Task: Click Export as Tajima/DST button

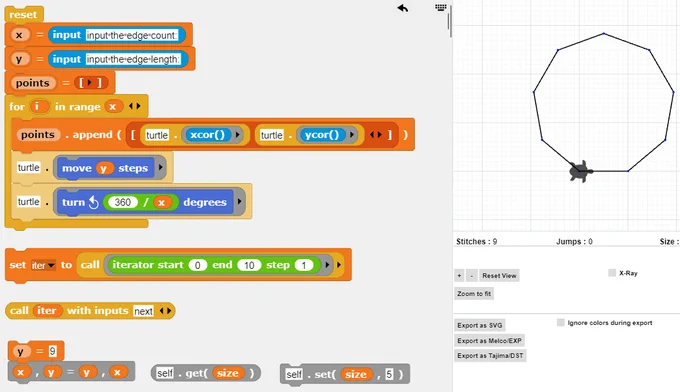Action: point(490,356)
